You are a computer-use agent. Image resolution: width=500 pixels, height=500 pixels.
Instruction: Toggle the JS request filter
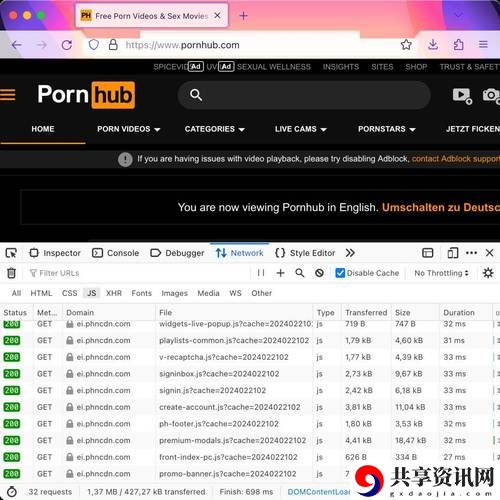pos(92,293)
